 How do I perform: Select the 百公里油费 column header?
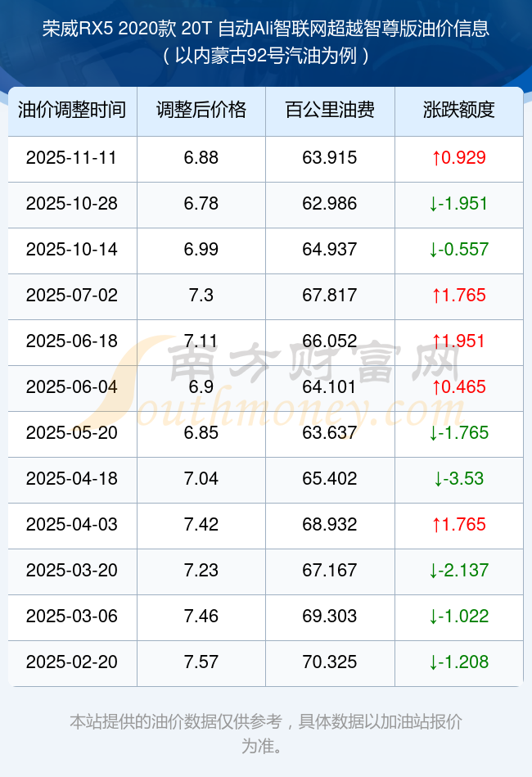pyautogui.click(x=330, y=110)
